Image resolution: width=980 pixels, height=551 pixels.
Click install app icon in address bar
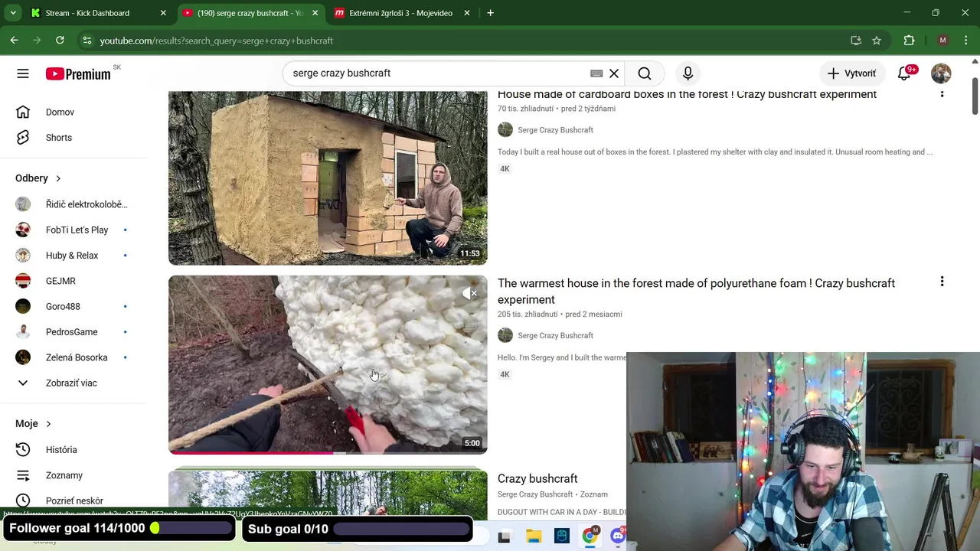pyautogui.click(x=856, y=41)
